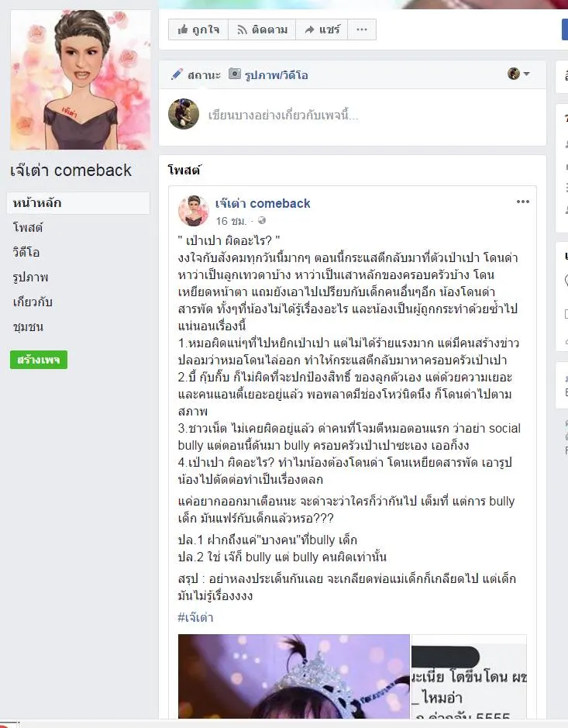Click your profile avatar beside composer
Screen dimensions: 568x728
point(184,114)
